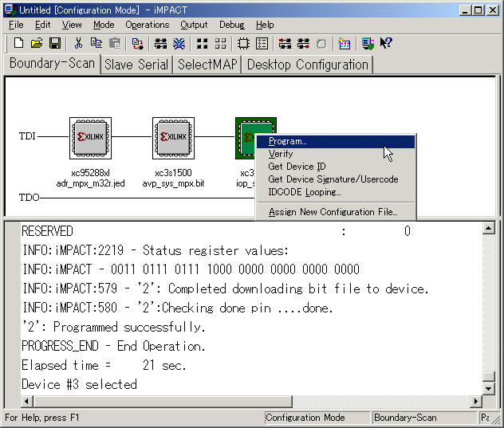The image size is (504, 428).
Task: Open the Mode menu
Action: pyautogui.click(x=104, y=25)
